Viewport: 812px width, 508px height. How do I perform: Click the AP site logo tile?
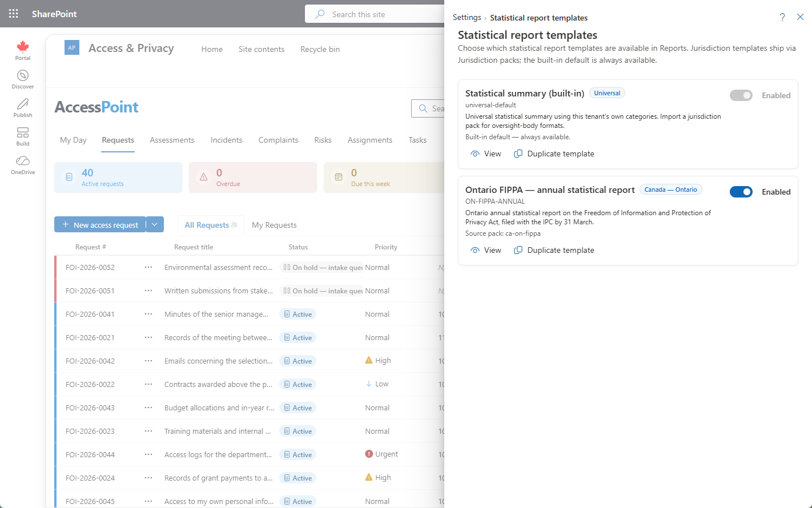[72, 48]
